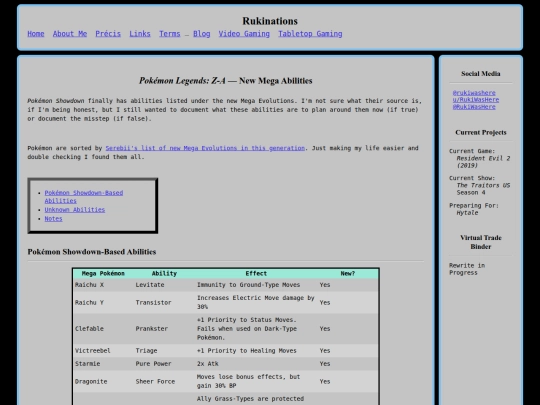Viewport: 540px width, 405px height.
Task: Click the Mega Pokémon column header
Action: tap(103, 273)
